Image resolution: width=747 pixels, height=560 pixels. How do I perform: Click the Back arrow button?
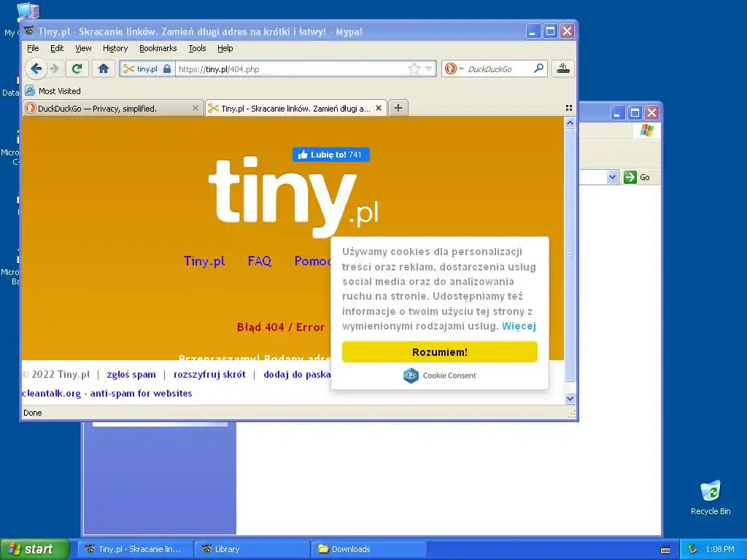click(36, 69)
